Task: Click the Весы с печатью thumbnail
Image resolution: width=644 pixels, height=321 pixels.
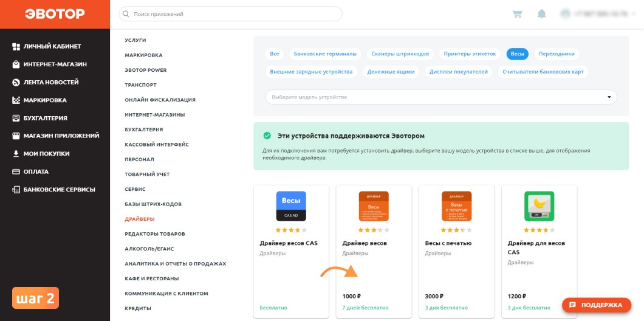Action: click(456, 206)
